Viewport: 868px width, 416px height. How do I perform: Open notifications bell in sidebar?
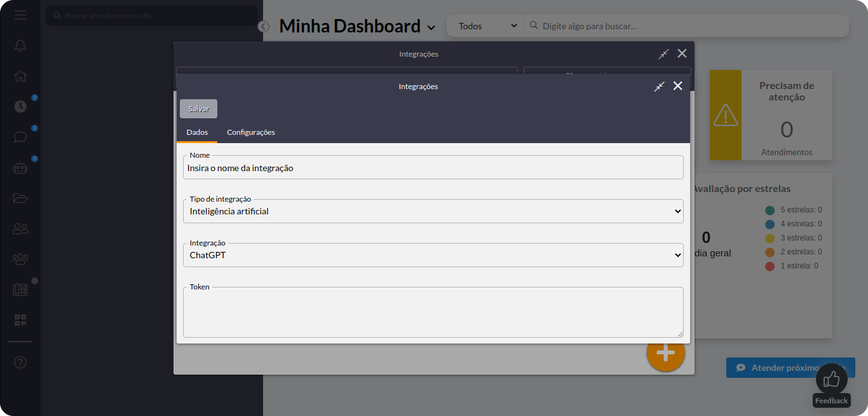coord(20,46)
